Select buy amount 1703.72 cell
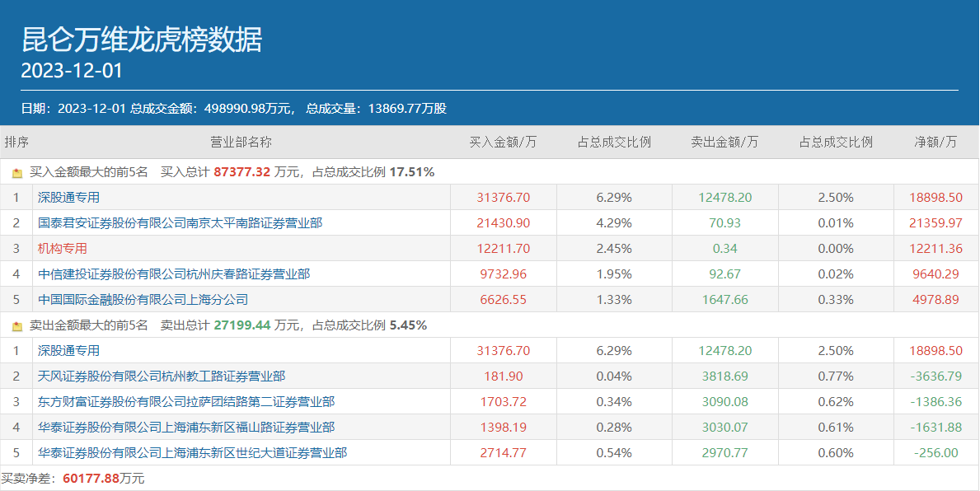The width and height of the screenshot is (980, 491). pos(503,402)
